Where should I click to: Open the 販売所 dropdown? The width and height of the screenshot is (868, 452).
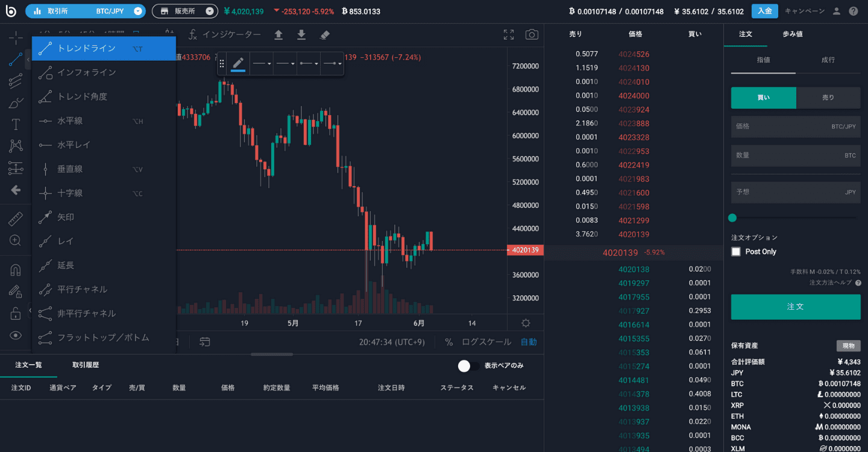(184, 11)
